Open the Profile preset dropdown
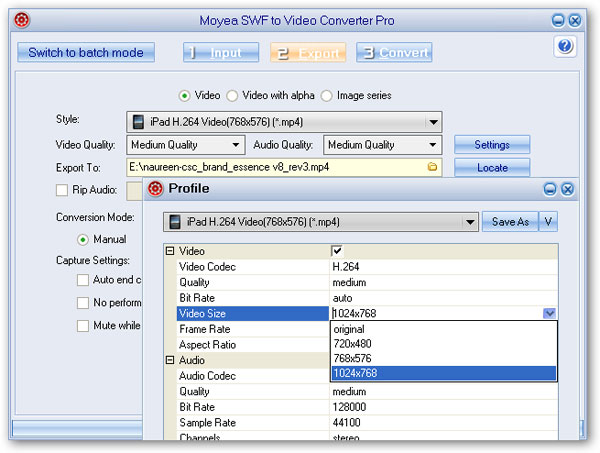 (470, 222)
